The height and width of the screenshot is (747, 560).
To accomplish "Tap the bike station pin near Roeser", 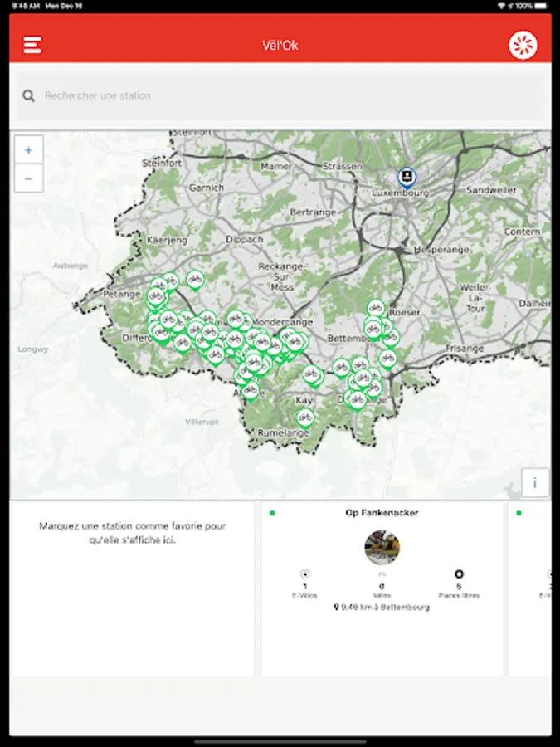I will (376, 309).
